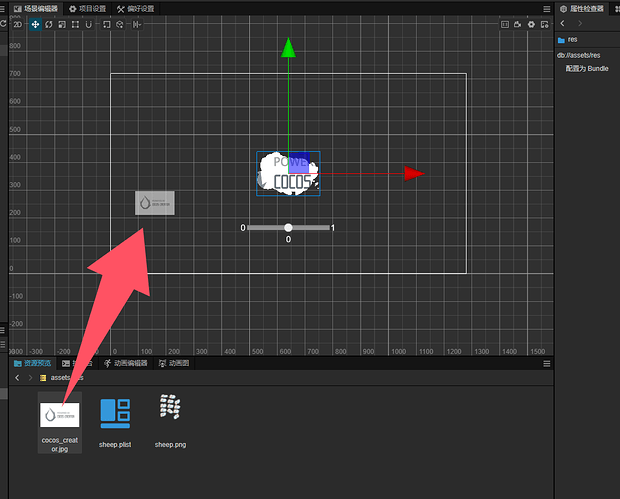The image size is (620, 499).
Task: Toggle the snap magnet tool
Action: pos(89,25)
